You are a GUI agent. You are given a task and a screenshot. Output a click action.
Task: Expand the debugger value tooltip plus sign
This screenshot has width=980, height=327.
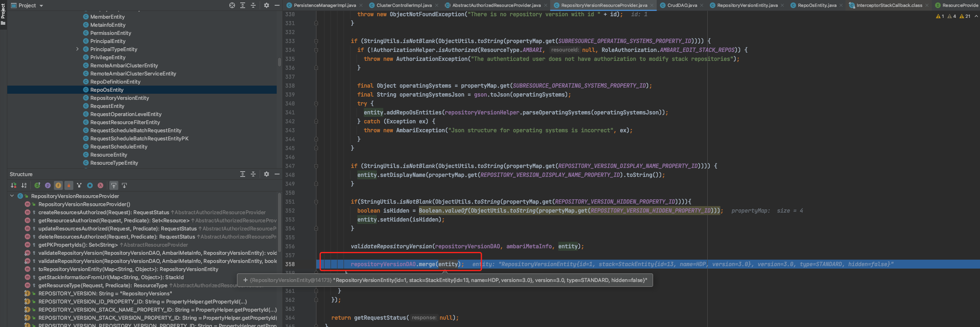pyautogui.click(x=245, y=280)
